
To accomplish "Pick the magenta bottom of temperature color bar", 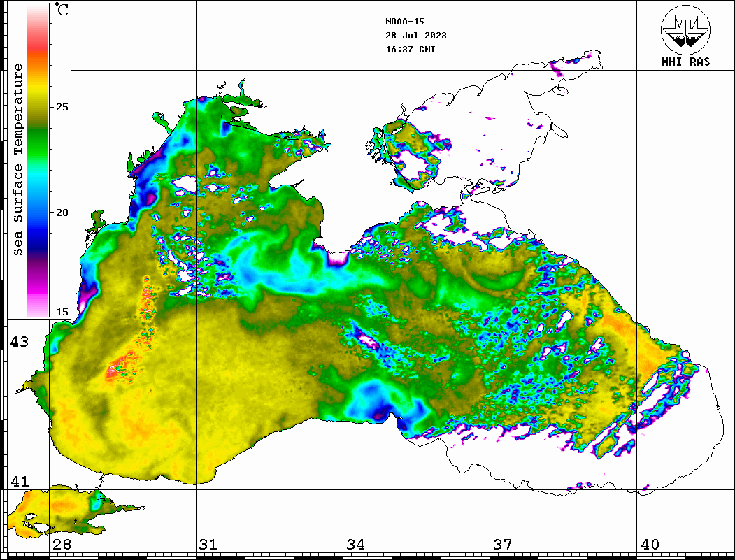I will click(x=38, y=291).
